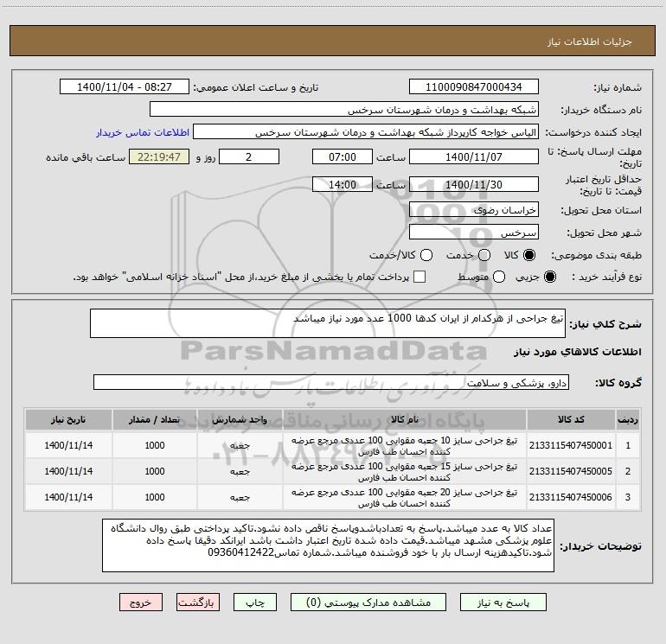The width and height of the screenshot is (666, 644).
Task: Click announcement date field 1400/11/04 - 08:27
Action: 125,86
